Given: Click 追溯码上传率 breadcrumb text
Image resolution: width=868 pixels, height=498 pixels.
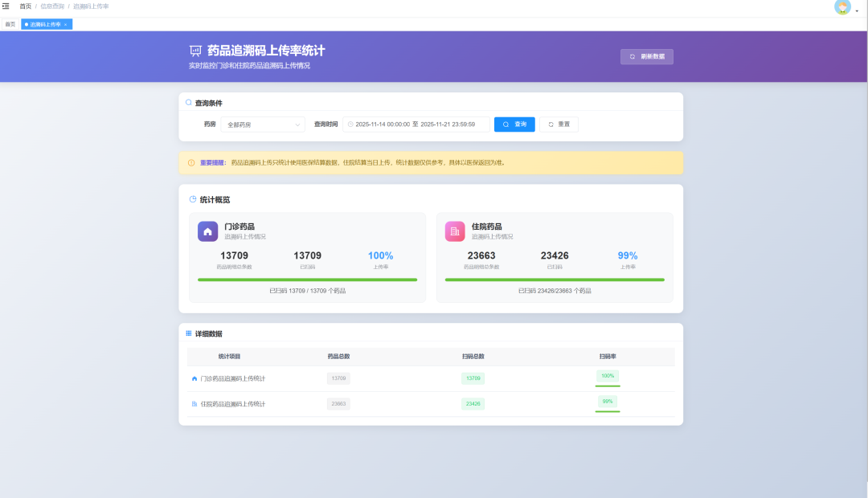Looking at the screenshot, I should tap(91, 6).
